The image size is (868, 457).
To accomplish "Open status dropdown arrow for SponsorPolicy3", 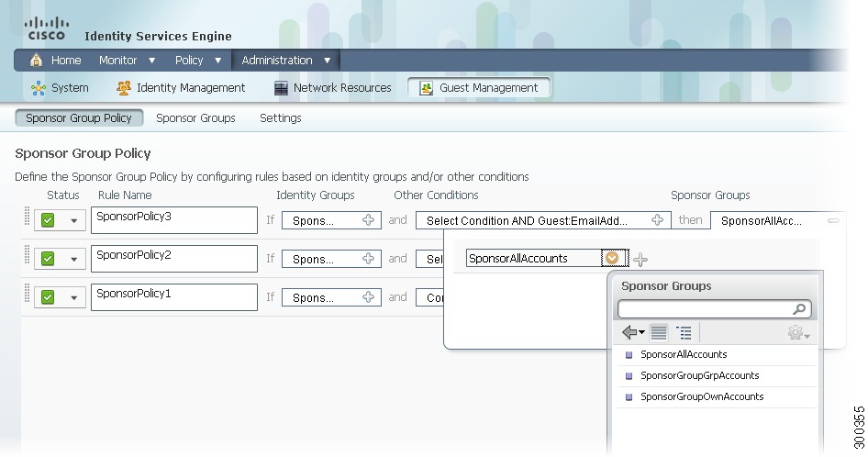I will 73,221.
